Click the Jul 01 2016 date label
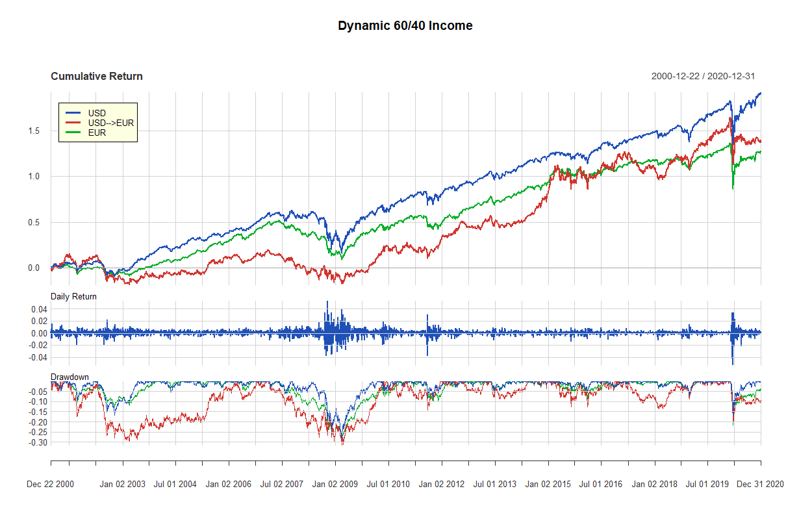 point(600,485)
